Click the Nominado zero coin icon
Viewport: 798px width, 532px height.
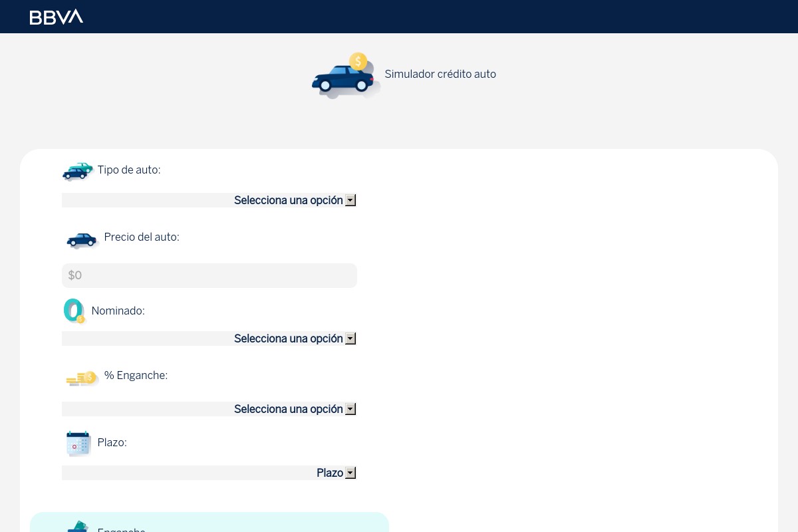pos(74,311)
